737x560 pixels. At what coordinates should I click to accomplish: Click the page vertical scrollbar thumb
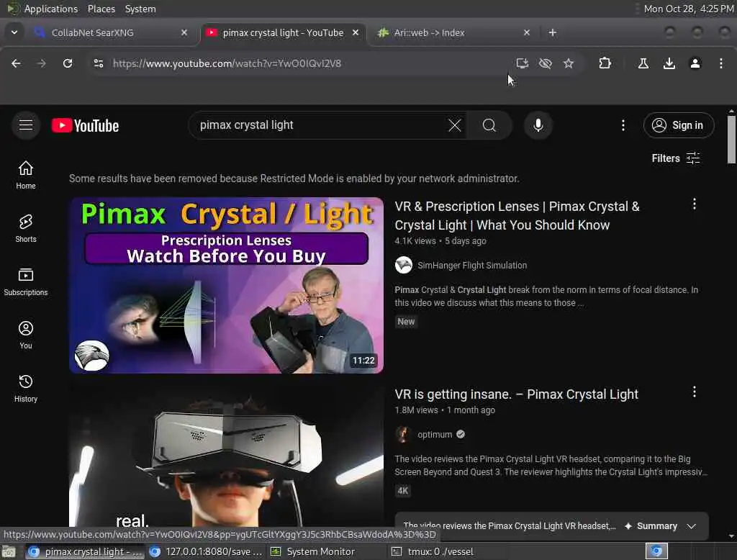click(x=731, y=140)
